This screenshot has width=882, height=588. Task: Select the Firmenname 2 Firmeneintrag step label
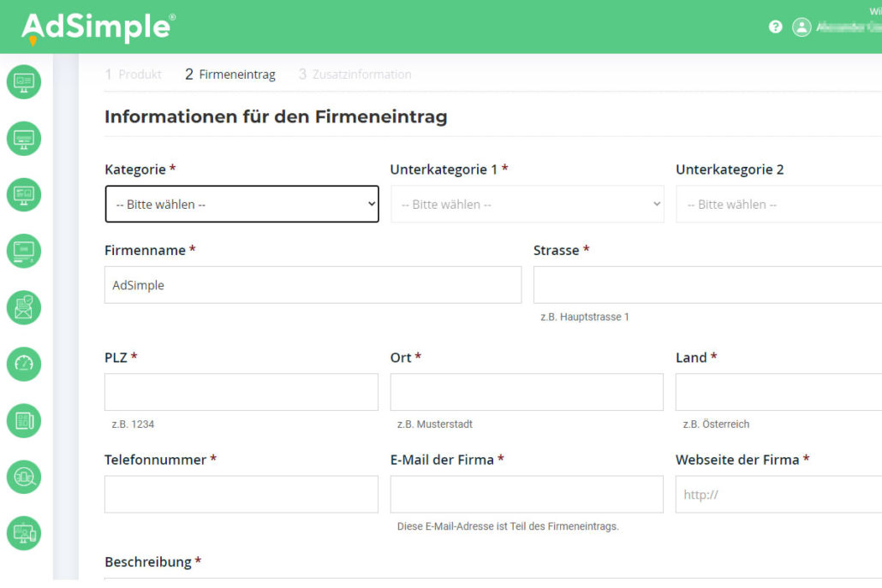[x=229, y=74]
